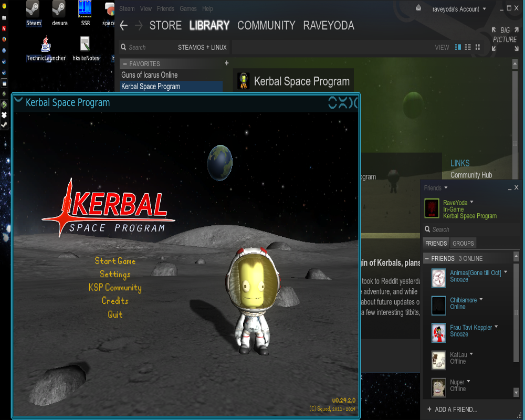Select Kerbal Space Program in favorites list
The image size is (525, 420).
pyautogui.click(x=171, y=87)
